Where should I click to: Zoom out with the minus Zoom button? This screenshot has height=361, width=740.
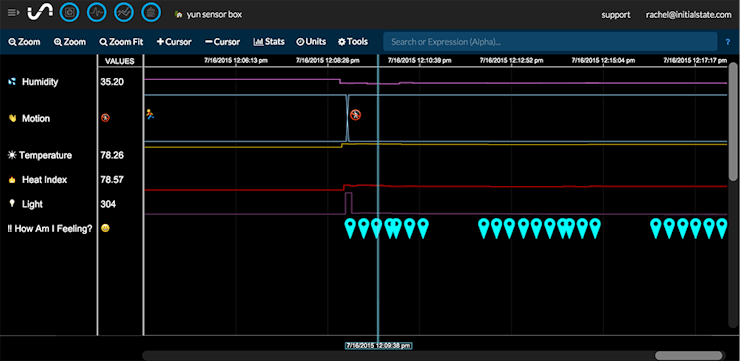25,42
